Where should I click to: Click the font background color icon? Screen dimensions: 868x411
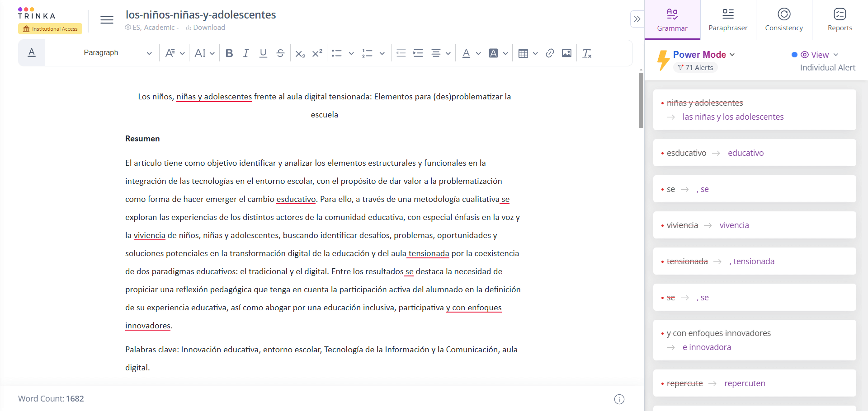coord(494,53)
